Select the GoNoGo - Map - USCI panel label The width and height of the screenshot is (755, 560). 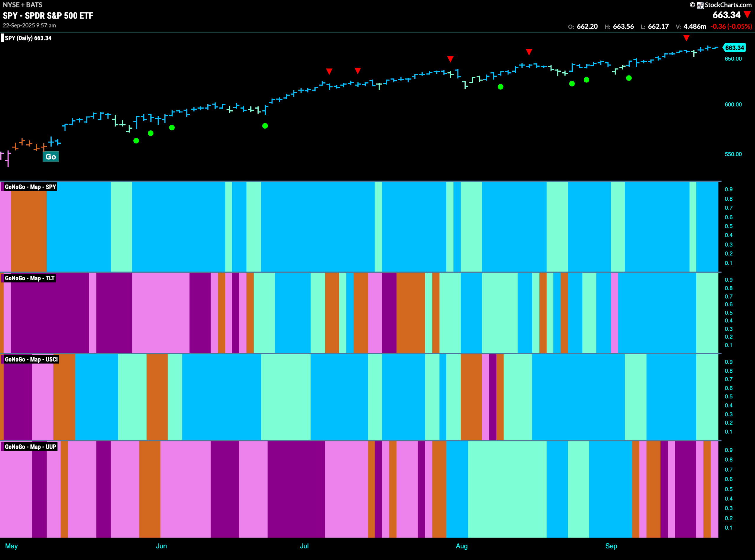(x=31, y=359)
